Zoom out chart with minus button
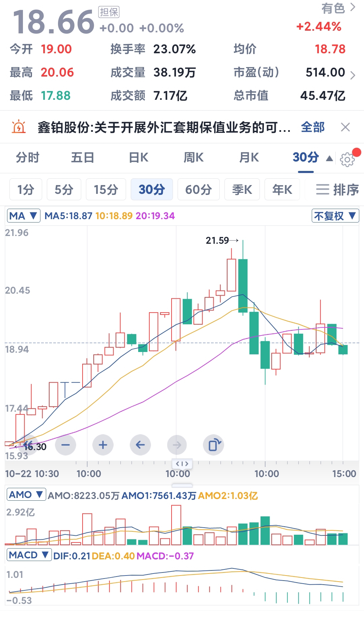Image resolution: width=364 pixels, height=618 pixels. (x=65, y=445)
